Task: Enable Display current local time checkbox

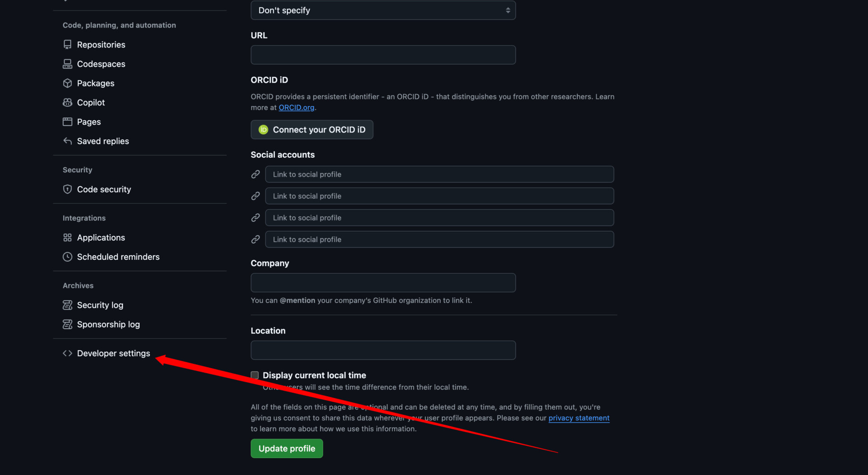Action: [x=255, y=375]
